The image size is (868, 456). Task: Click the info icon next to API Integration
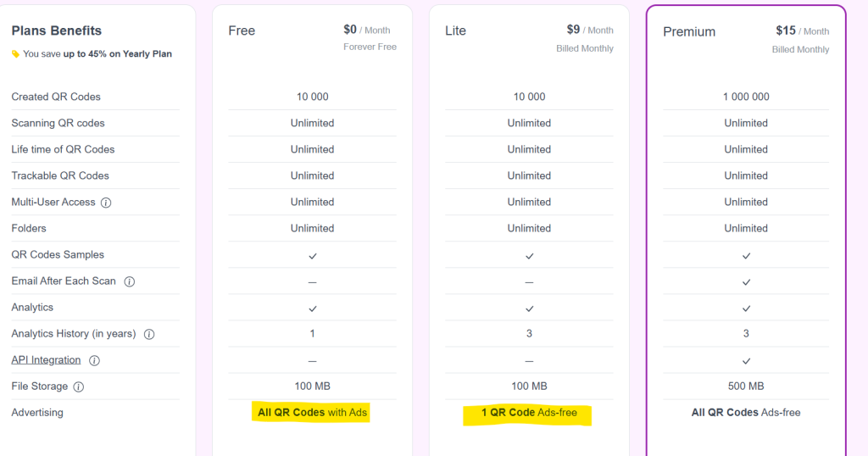[94, 360]
